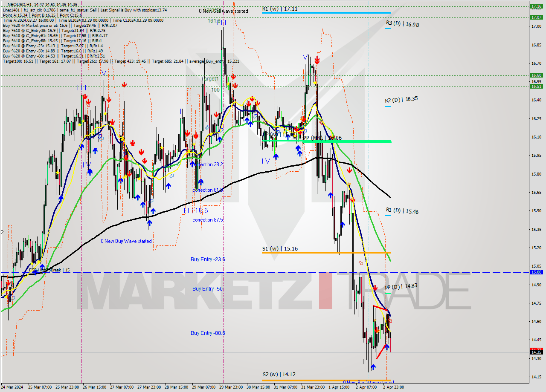Click the '161.8' fib level label
Viewport: 546px width, 392px height.
[x=214, y=20]
